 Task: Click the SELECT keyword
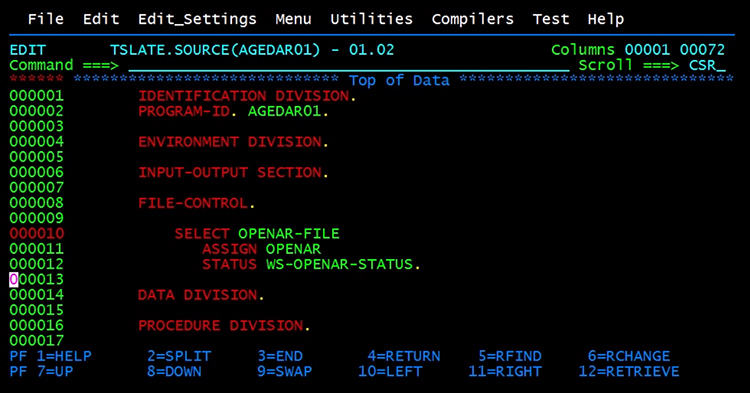(x=202, y=234)
